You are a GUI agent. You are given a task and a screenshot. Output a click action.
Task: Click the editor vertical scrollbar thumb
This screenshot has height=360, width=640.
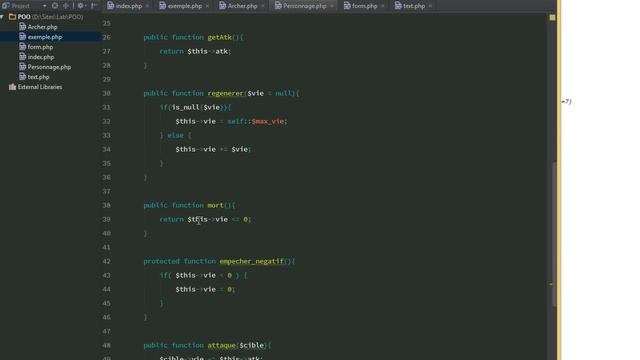pyautogui.click(x=554, y=234)
